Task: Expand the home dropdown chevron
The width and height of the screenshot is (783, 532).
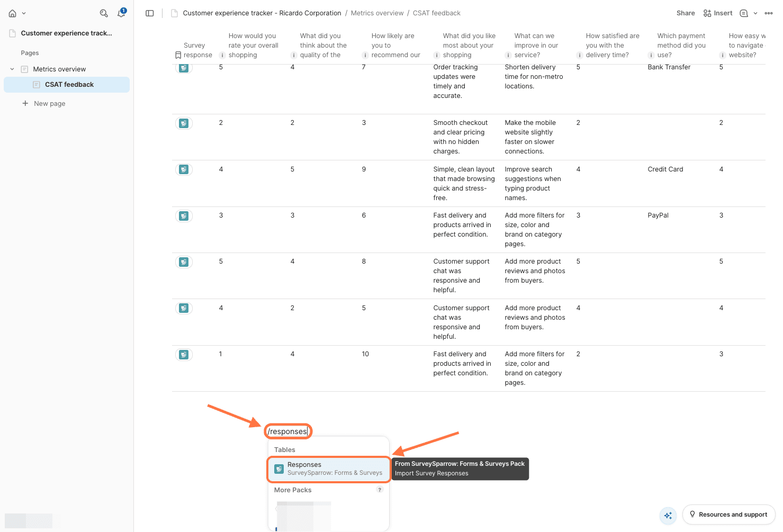Action: 24,13
